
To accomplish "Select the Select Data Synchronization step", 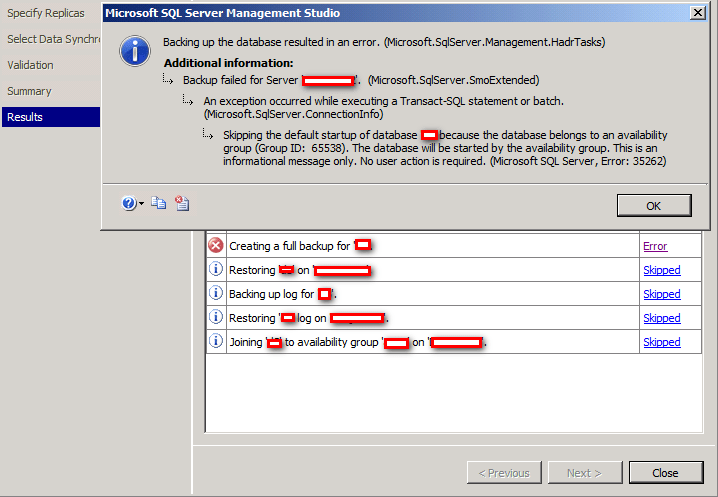I will coord(54,39).
